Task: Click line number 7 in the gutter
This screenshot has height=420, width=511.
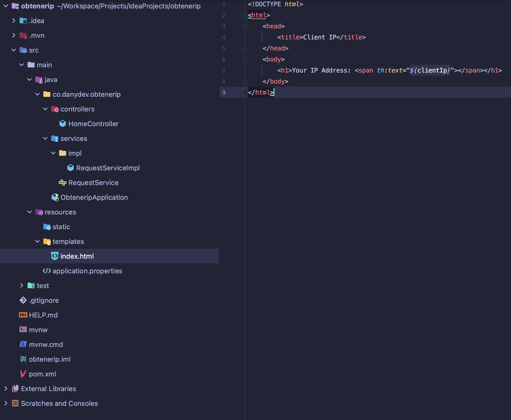Action: click(x=224, y=70)
